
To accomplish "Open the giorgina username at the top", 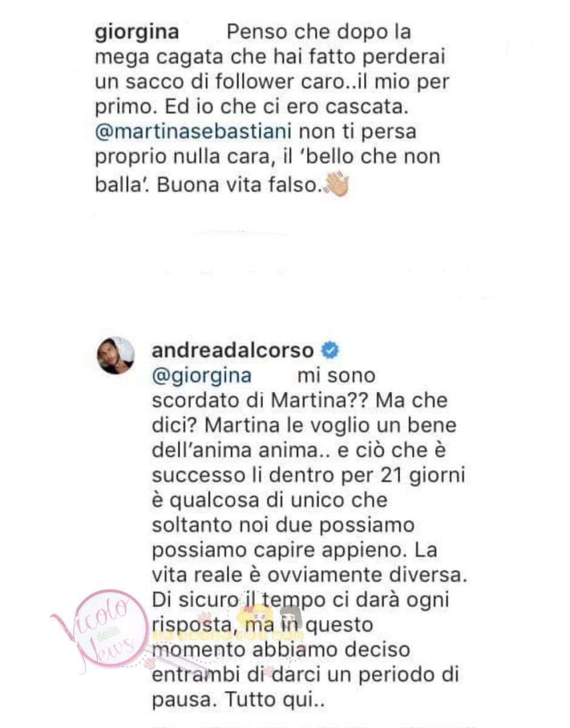I will coord(137,32).
